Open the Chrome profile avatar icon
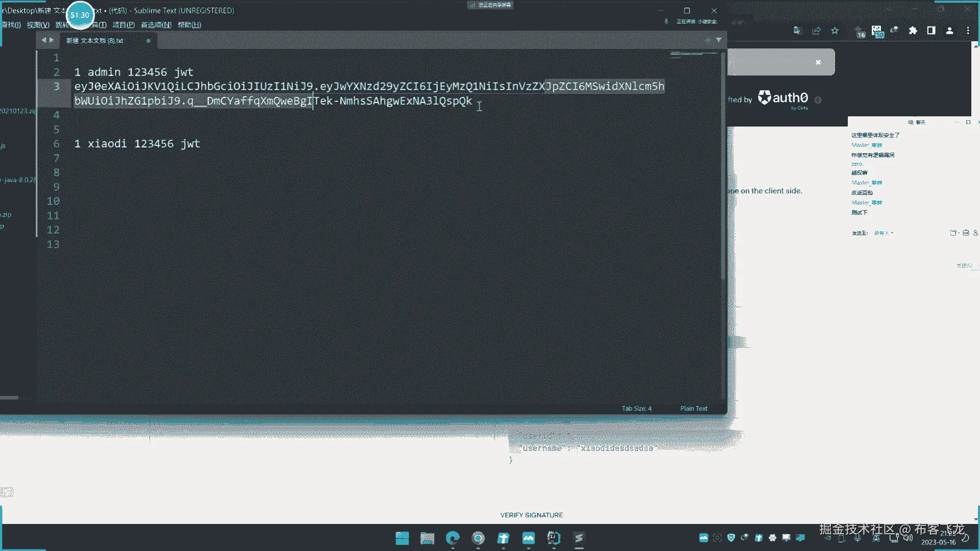980x551 pixels. click(949, 31)
